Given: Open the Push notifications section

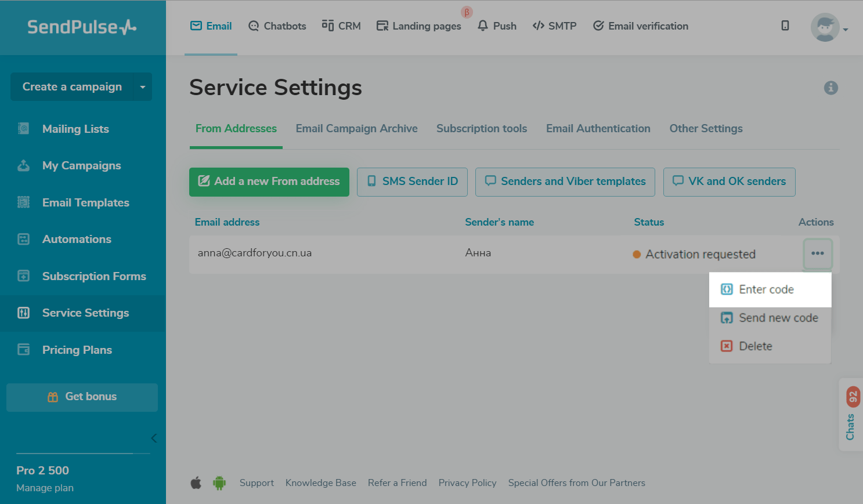Looking at the screenshot, I should [x=497, y=26].
